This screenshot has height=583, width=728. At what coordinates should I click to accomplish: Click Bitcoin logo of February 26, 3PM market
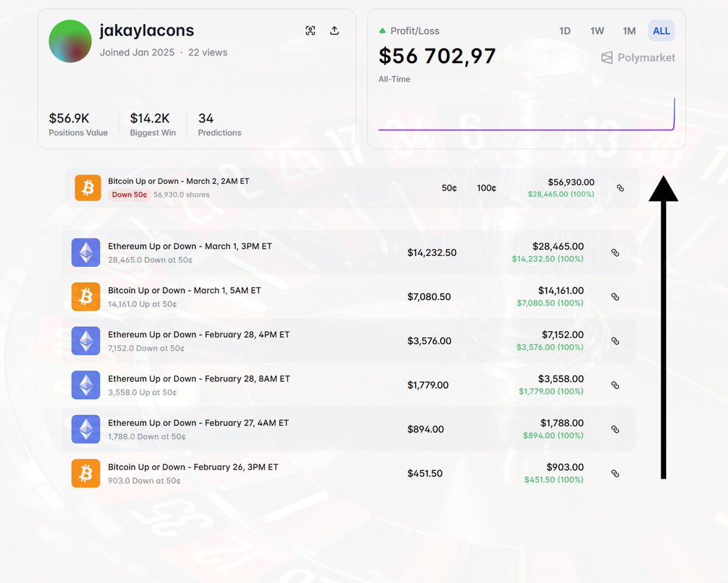86,473
